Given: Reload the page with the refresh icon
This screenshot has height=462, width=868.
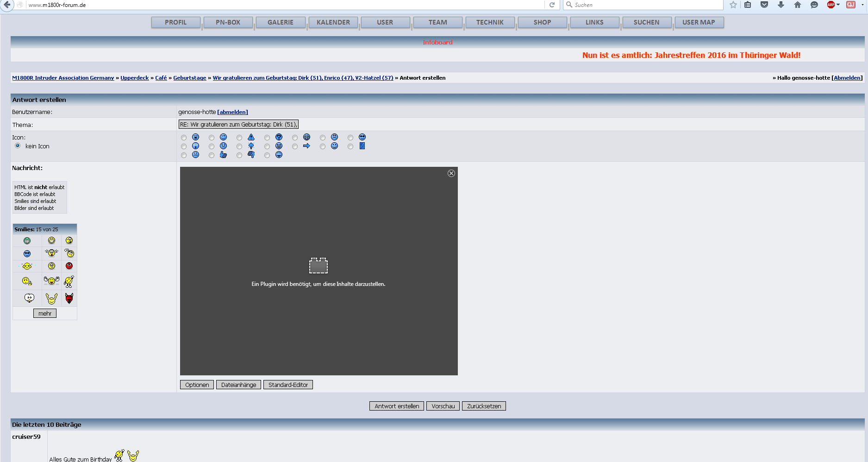Looking at the screenshot, I should (552, 5).
